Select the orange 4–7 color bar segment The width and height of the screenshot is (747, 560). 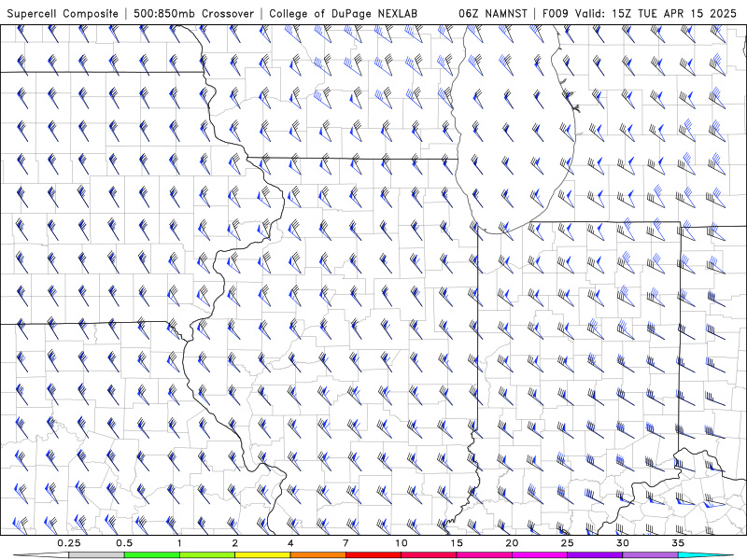317,555
